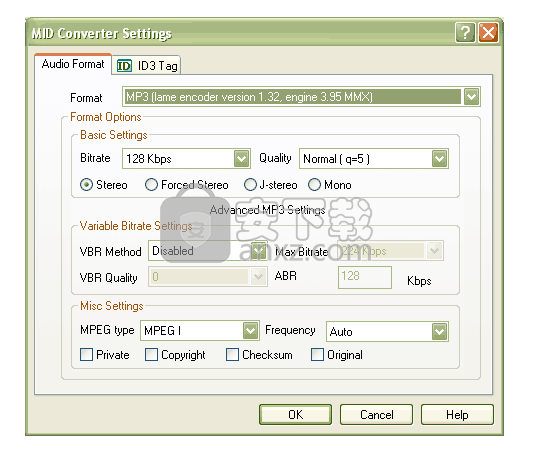
Task: Click the Misc Settings group label
Action: [112, 306]
